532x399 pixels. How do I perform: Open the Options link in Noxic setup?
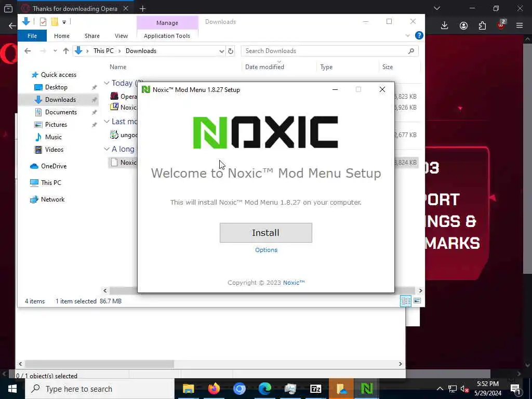(267, 250)
